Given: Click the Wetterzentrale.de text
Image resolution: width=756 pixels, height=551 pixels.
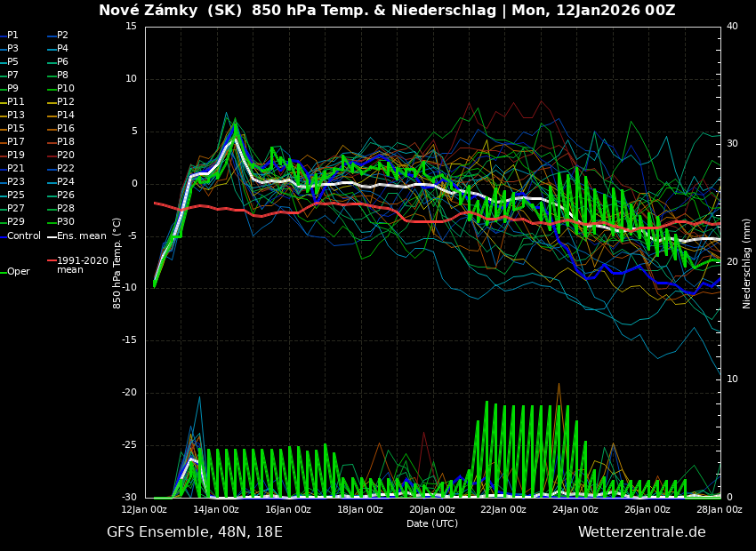Looking at the screenshot, I should 641,532.
